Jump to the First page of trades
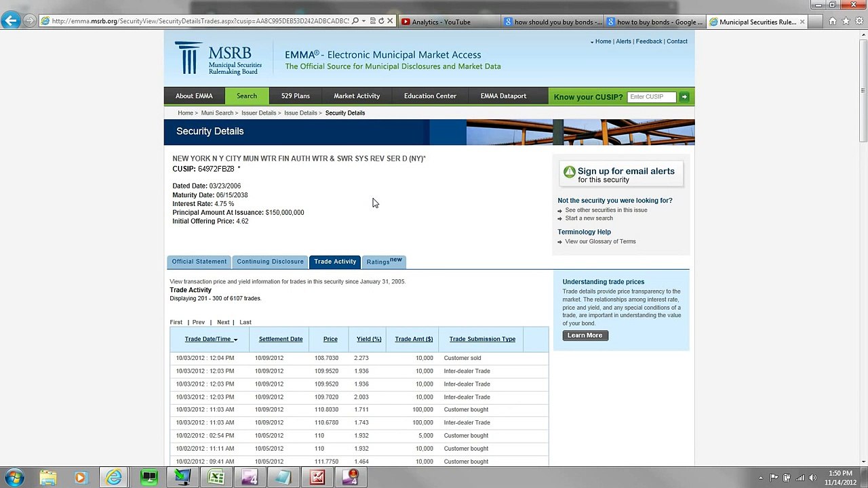The width and height of the screenshot is (868, 488). coord(176,323)
